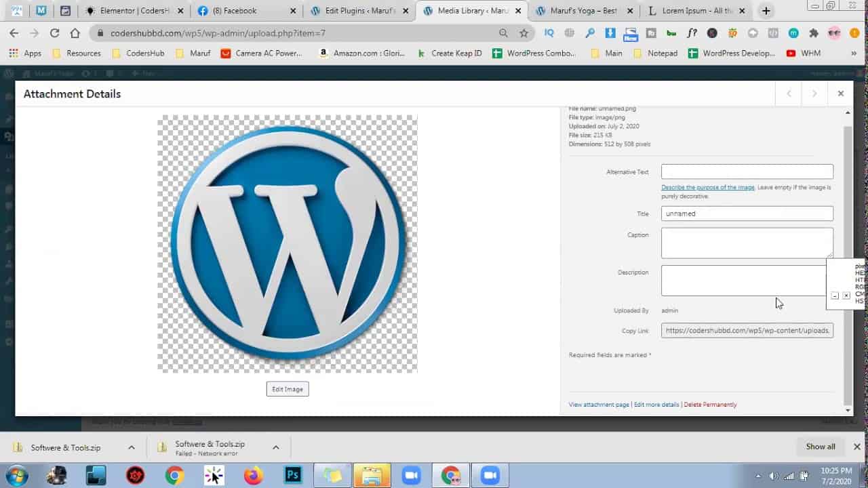Open the Edit more details link

point(656,405)
